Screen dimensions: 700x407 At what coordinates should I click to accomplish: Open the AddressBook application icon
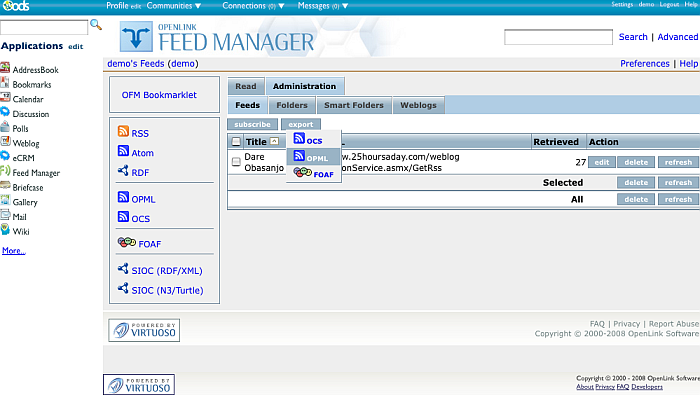coord(5,70)
